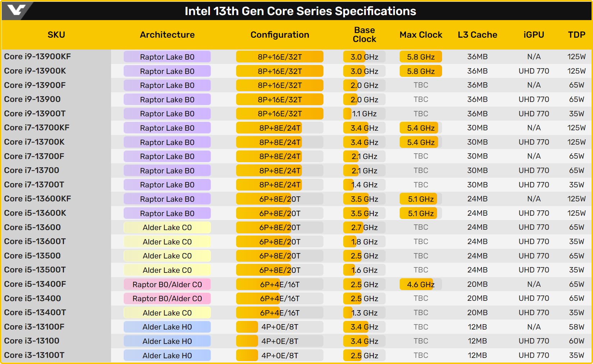Image resolution: width=593 pixels, height=364 pixels.
Task: Click the 8P+8E/24T configuration bar for i7-13700K
Action: (280, 143)
